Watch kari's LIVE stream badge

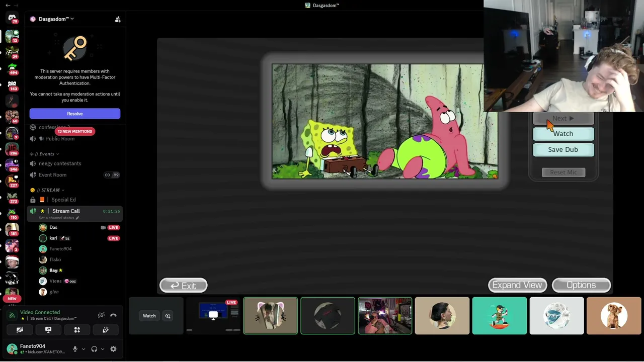[114, 238]
